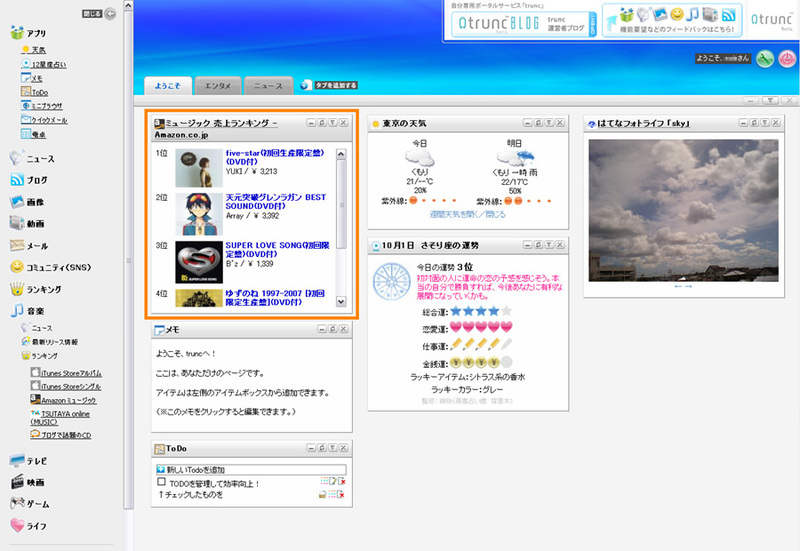Select 最新リリース情報 under 音楽
This screenshot has height=551, width=800.
point(49,342)
